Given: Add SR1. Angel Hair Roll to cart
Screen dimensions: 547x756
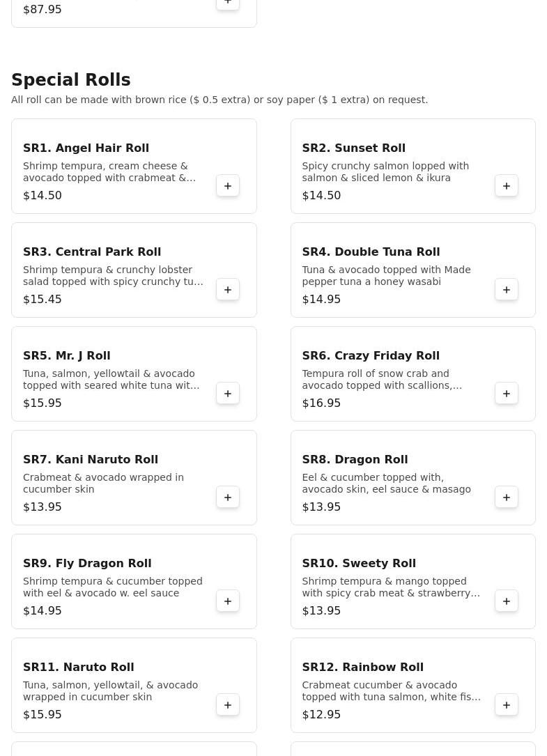Looking at the screenshot, I should coord(228,186).
